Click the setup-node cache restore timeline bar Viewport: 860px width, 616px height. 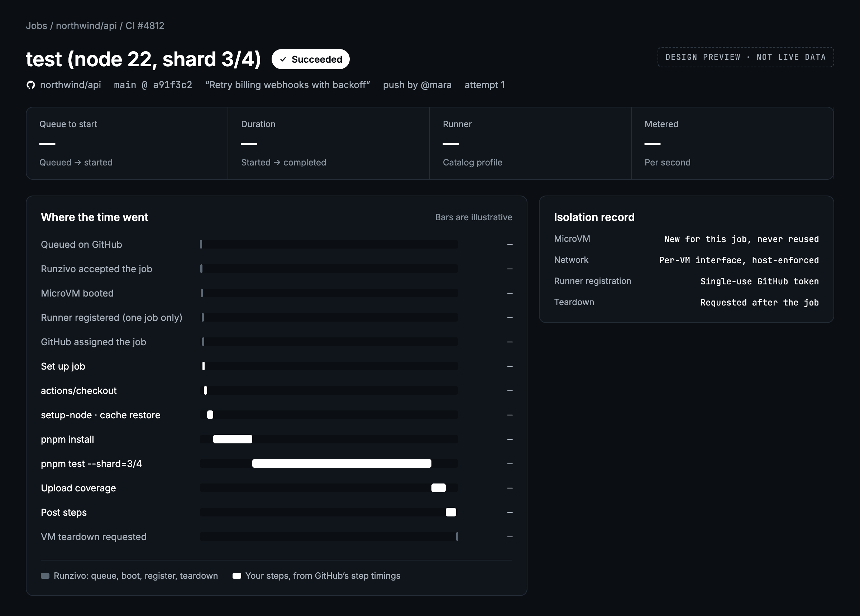coord(210,415)
